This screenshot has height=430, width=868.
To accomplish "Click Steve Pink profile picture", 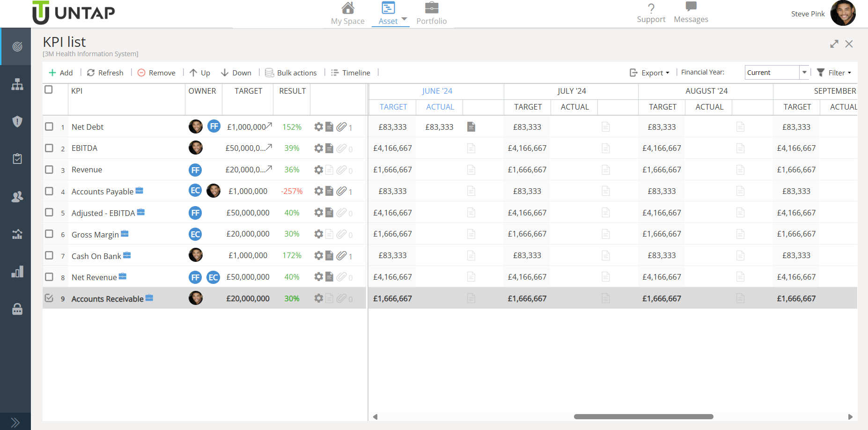I will coord(843,13).
